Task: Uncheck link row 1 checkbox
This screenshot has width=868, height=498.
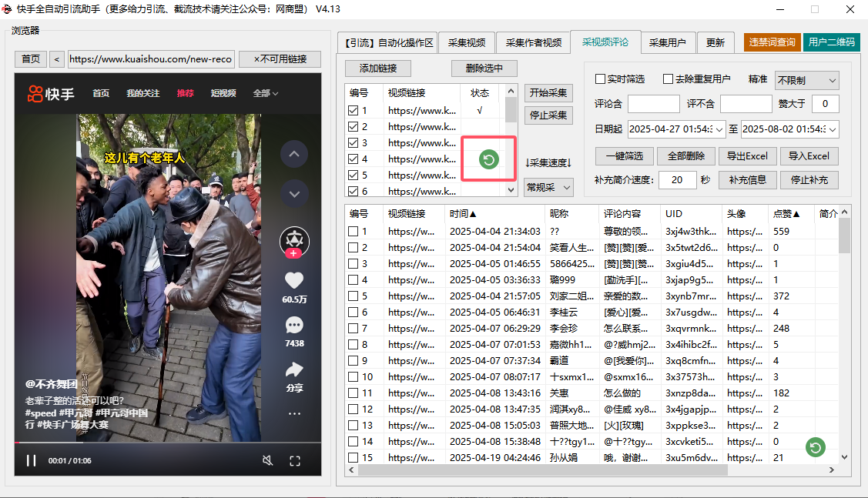Action: coord(354,111)
